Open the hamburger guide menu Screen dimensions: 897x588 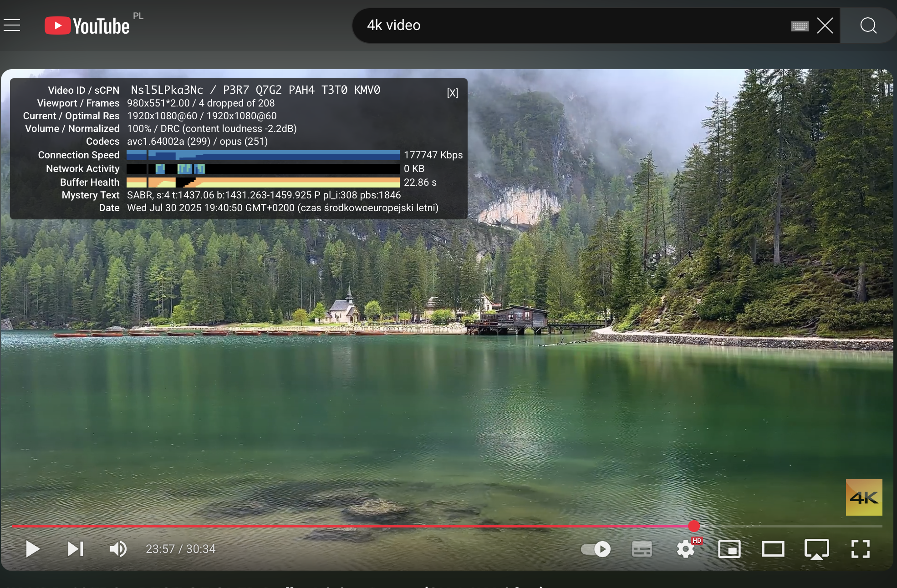pyautogui.click(x=12, y=25)
